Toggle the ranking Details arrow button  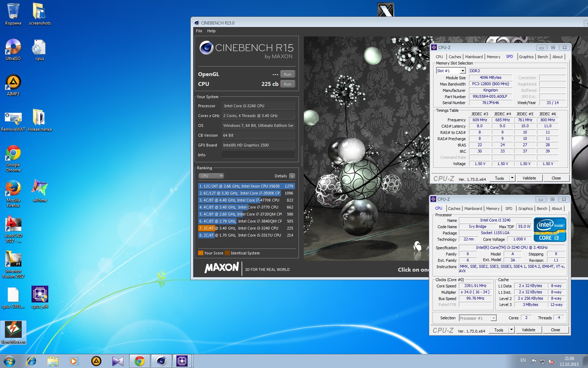coord(292,176)
